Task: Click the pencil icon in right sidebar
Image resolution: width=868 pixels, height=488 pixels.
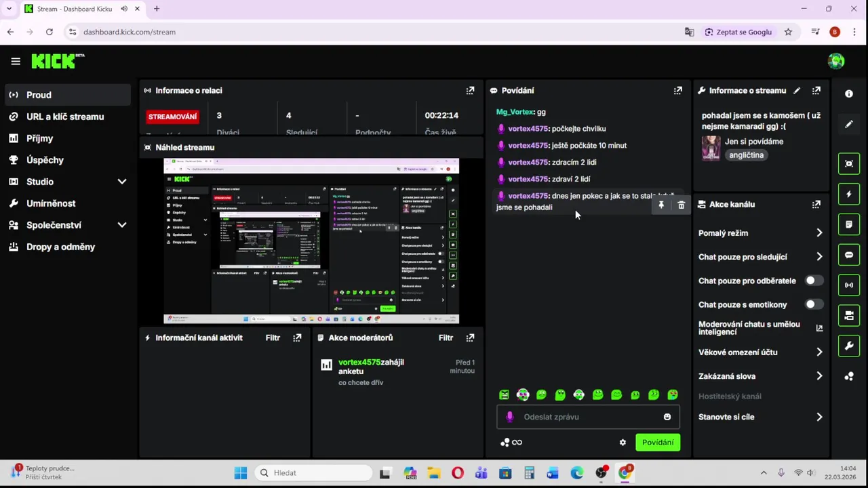Action: [849, 125]
